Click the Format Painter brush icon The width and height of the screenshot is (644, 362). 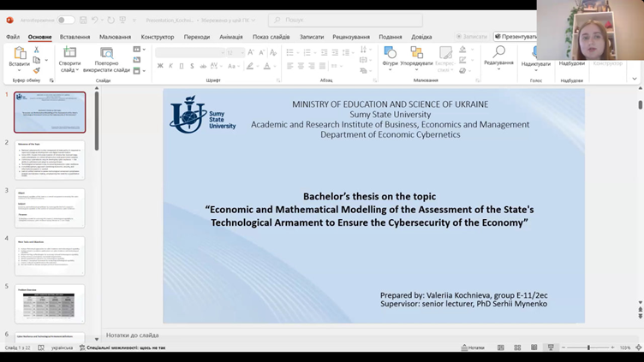[x=37, y=70]
